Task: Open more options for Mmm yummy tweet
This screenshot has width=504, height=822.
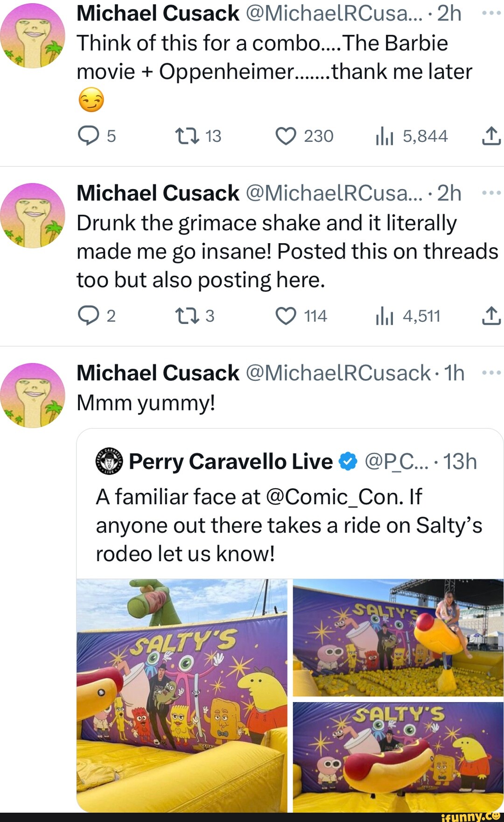Action: pos(491,372)
